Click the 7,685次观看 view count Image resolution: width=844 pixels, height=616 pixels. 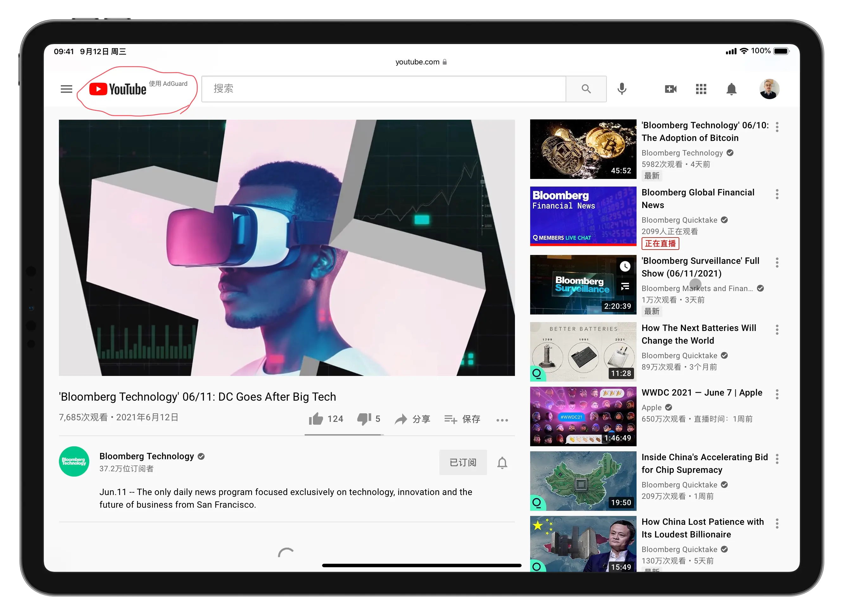[83, 417]
